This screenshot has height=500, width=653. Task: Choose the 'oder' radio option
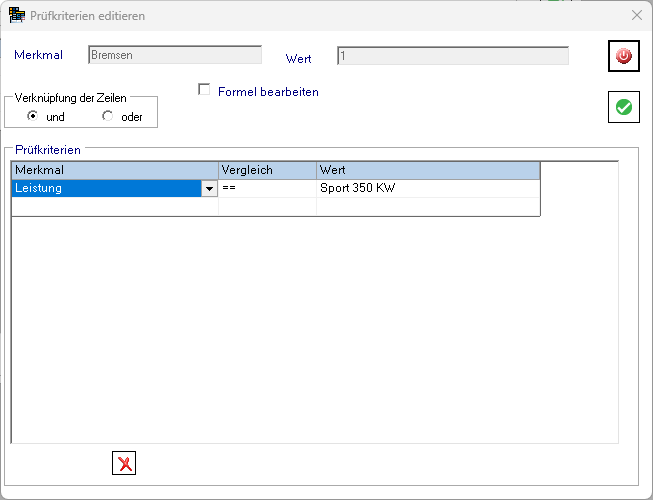(107, 116)
